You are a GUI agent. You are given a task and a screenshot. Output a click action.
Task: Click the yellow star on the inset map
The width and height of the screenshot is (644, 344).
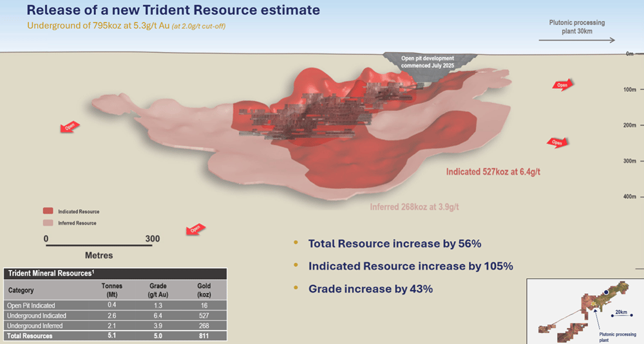click(x=593, y=303)
